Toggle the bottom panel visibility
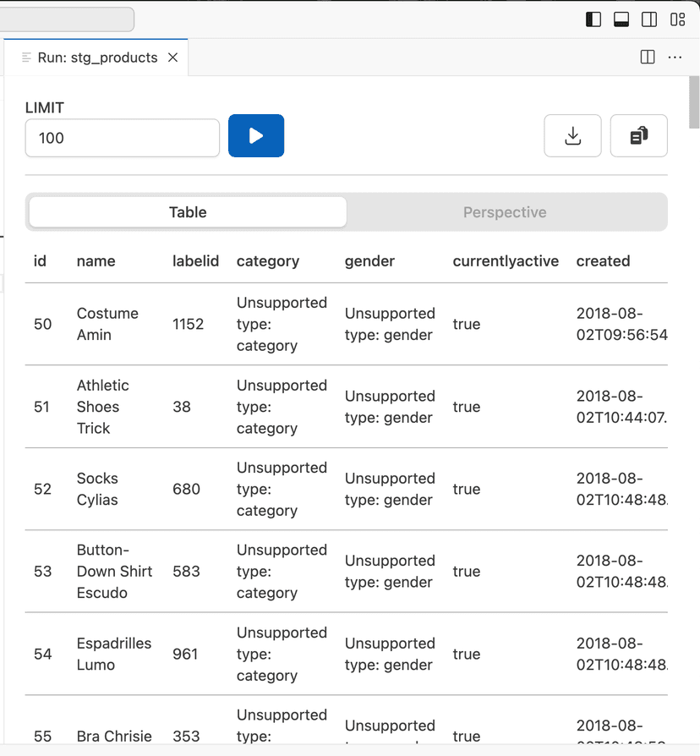Viewport: 700px width, 756px height. click(x=621, y=19)
